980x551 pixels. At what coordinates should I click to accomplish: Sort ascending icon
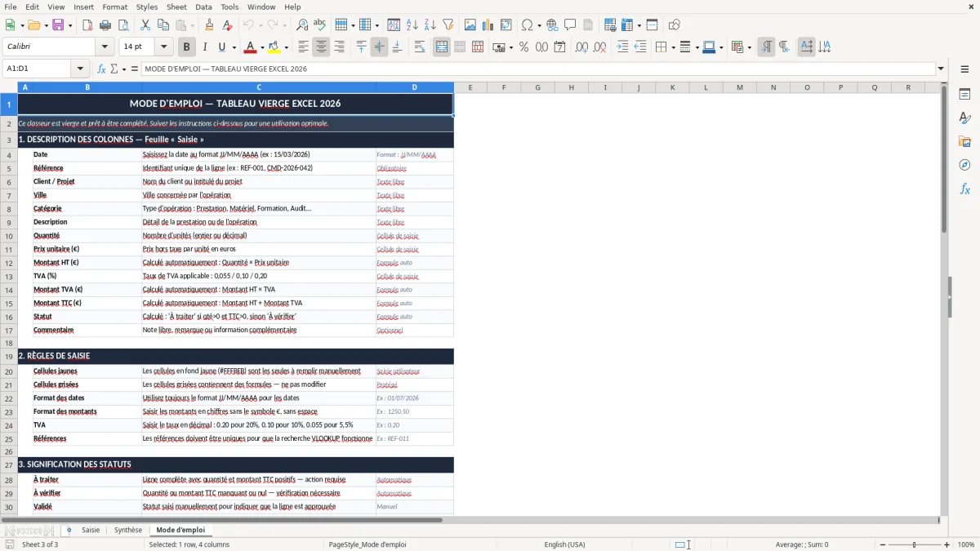(x=412, y=25)
